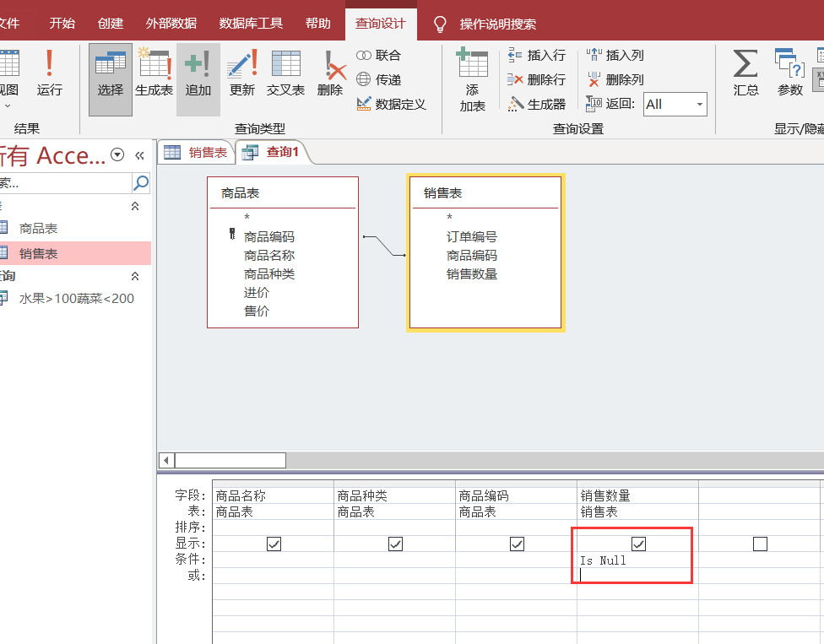This screenshot has height=644, width=824.
Task: Click the lightbulb Tell Me icon
Action: coord(440,24)
